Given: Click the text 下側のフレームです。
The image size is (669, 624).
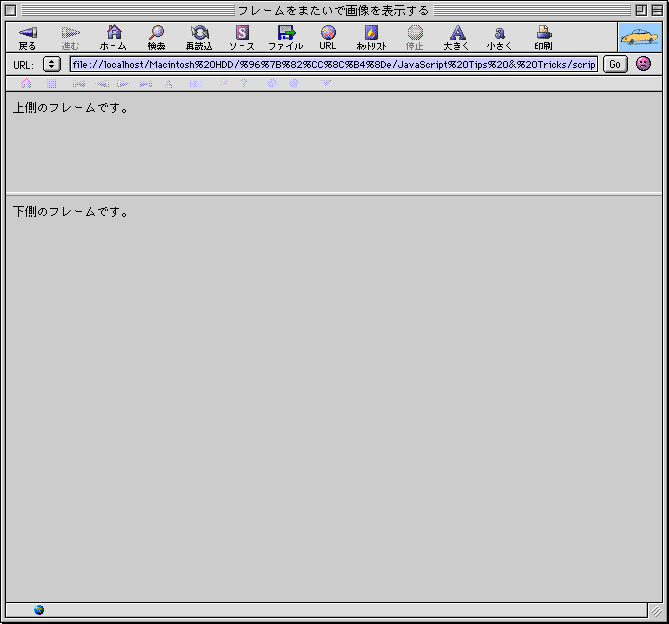Looking at the screenshot, I should pyautogui.click(x=71, y=212).
